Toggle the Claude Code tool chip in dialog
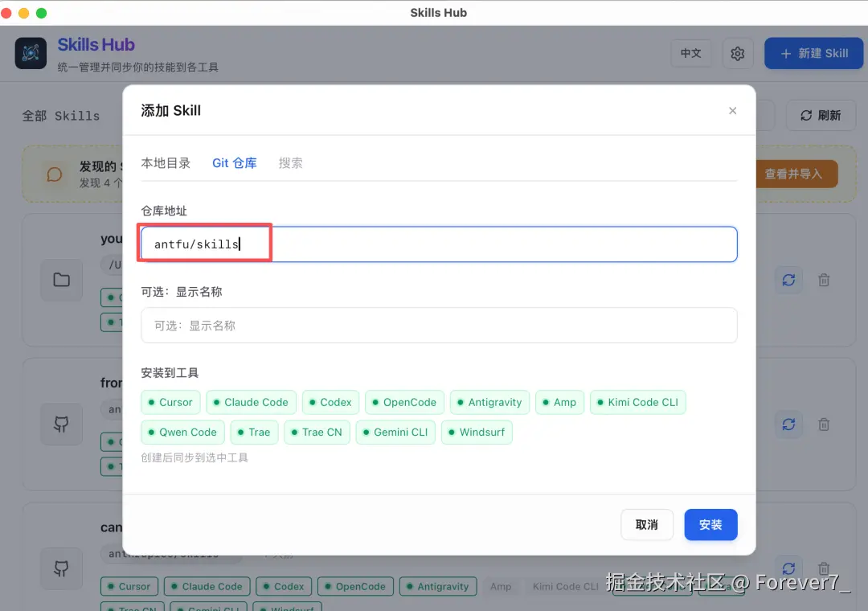This screenshot has height=611, width=868. click(251, 402)
